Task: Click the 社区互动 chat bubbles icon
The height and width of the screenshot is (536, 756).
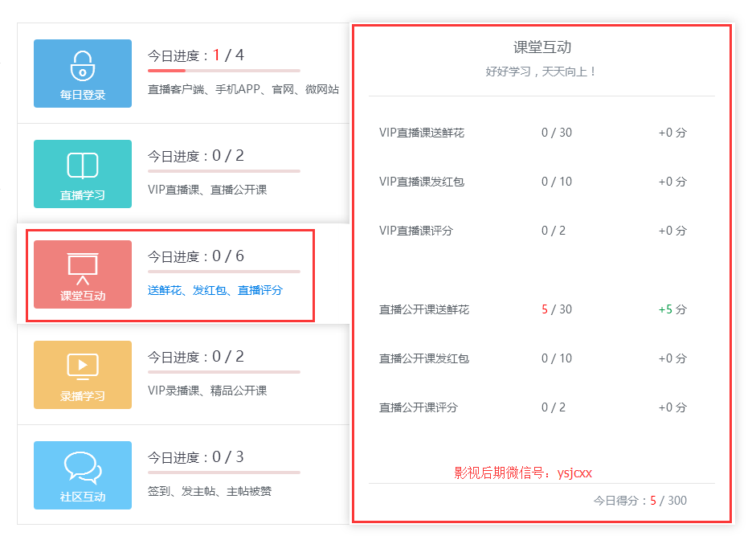Action: tap(82, 467)
